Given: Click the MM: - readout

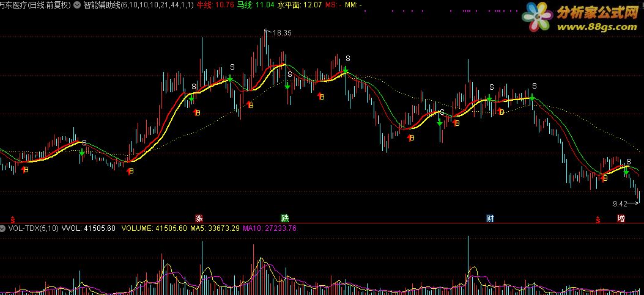Looking at the screenshot, I should click(x=353, y=5).
